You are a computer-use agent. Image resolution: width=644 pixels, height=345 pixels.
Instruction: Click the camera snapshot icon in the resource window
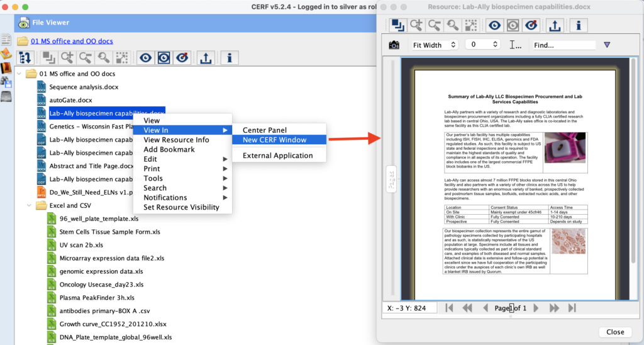(x=394, y=45)
